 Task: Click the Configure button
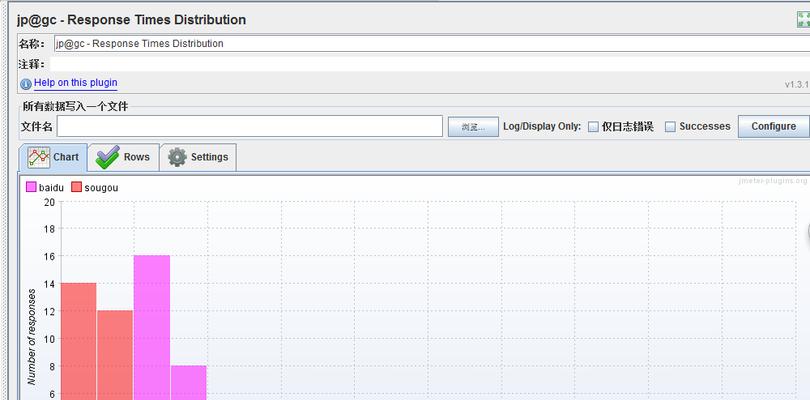tap(773, 126)
